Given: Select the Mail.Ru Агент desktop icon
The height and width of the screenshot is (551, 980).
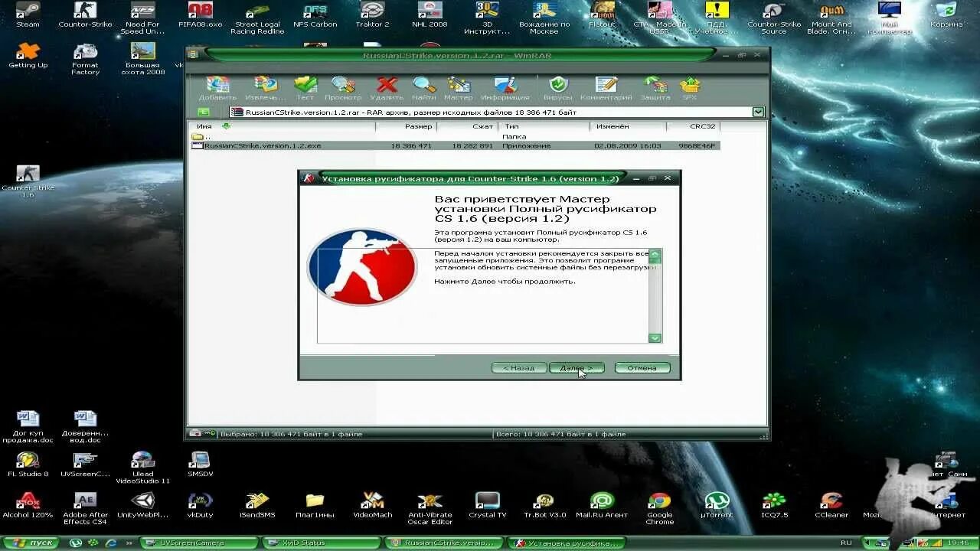Looking at the screenshot, I should click(602, 506).
